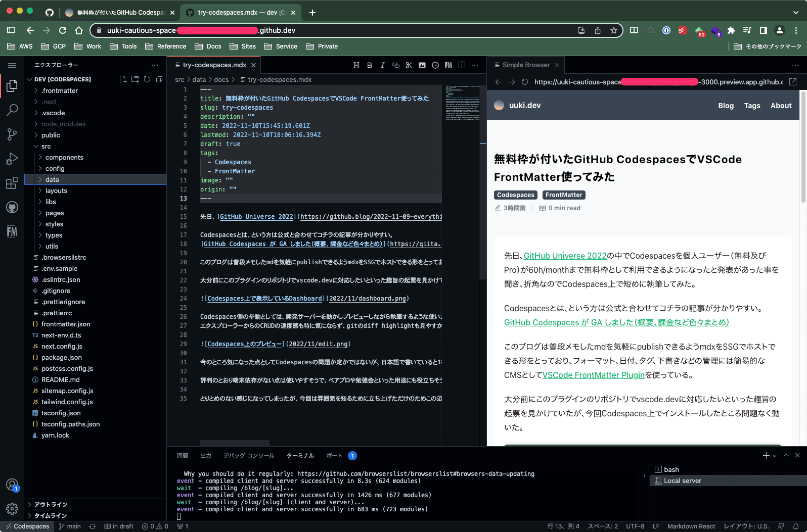The image size is (807, 532).
Task: Click the Codespaces tag badge in preview
Action: tap(515, 195)
